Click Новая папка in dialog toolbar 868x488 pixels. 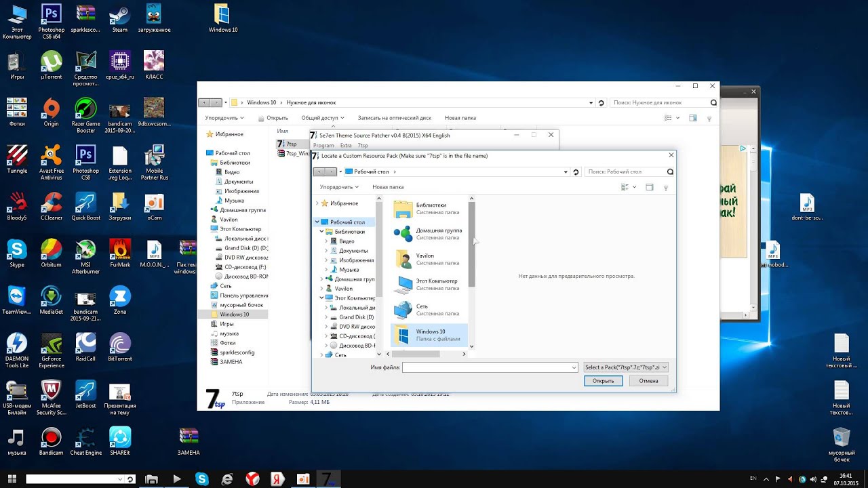(388, 187)
